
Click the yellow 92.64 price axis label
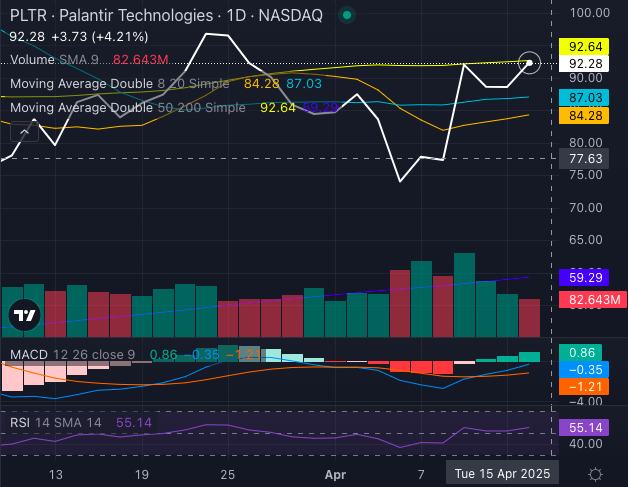point(584,46)
